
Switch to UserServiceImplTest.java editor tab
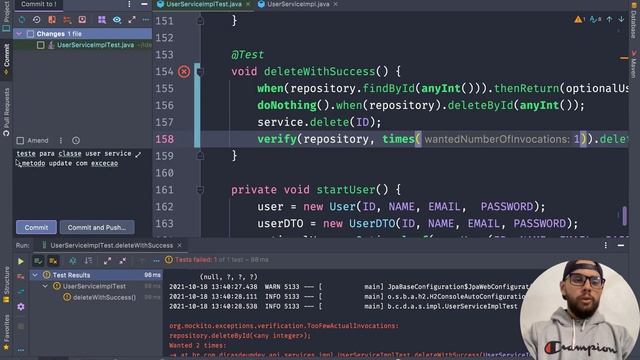point(203,4)
